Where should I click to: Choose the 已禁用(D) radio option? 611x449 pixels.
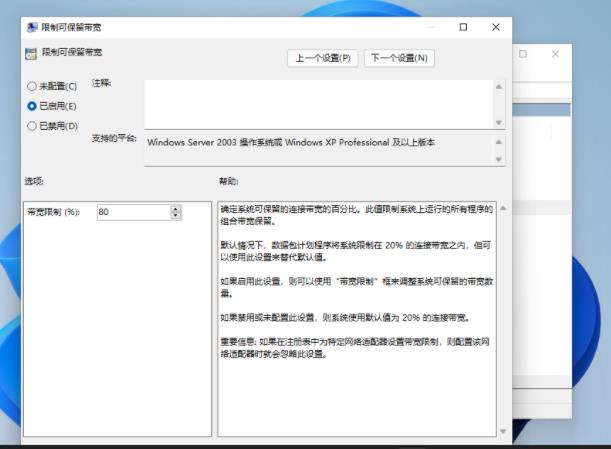[x=32, y=125]
